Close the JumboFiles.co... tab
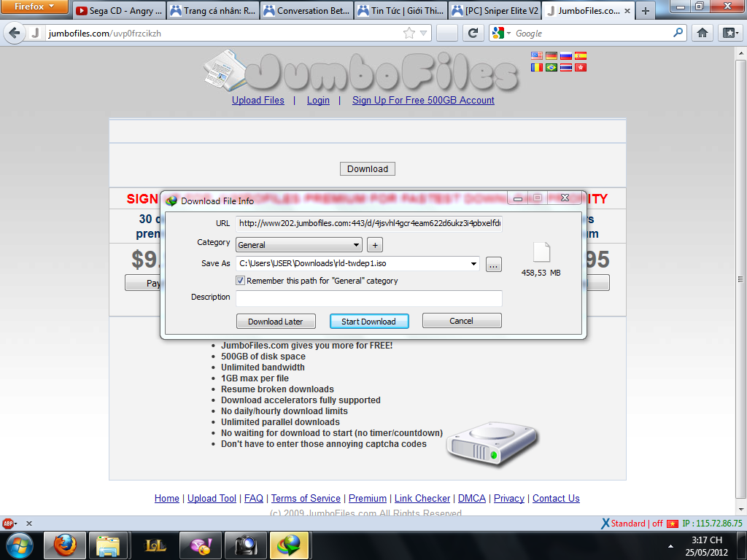This screenshot has height=560, width=747. [x=627, y=10]
